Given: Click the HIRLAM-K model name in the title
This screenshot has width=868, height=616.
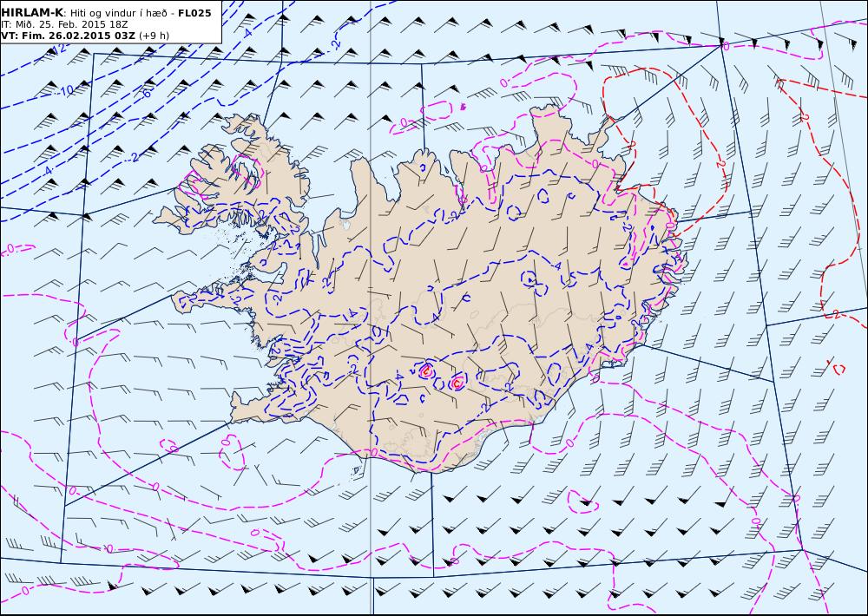Looking at the screenshot, I should [x=31, y=13].
